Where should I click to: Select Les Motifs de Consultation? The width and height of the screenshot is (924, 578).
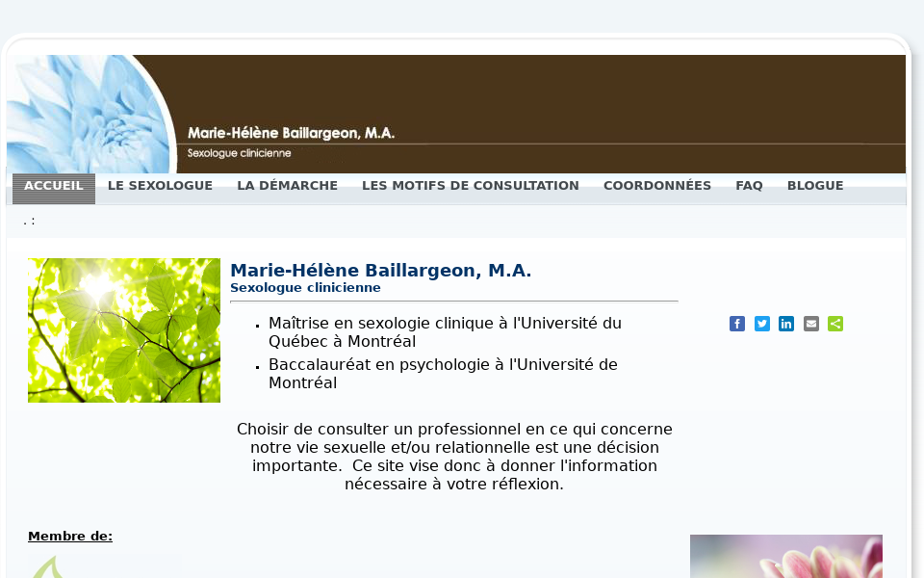coord(470,186)
